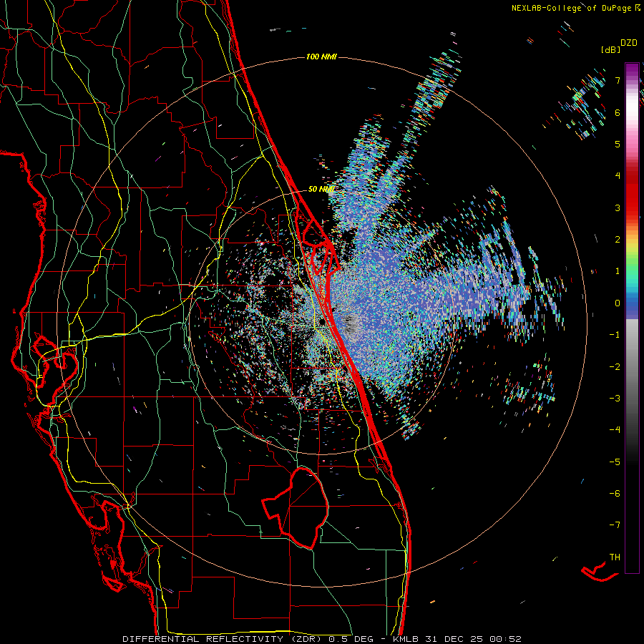Screen dimensions: 644x644
Task: Click the 100 NMI range ring label
Action: click(321, 57)
